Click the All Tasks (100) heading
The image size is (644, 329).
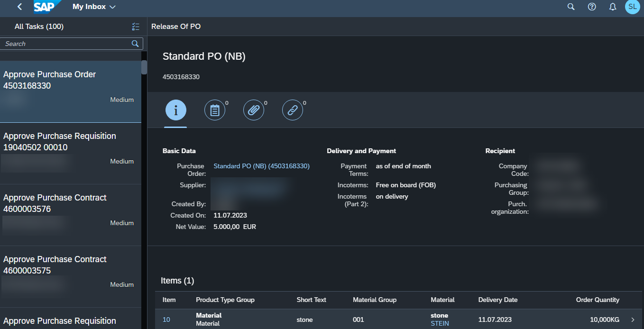click(x=39, y=27)
